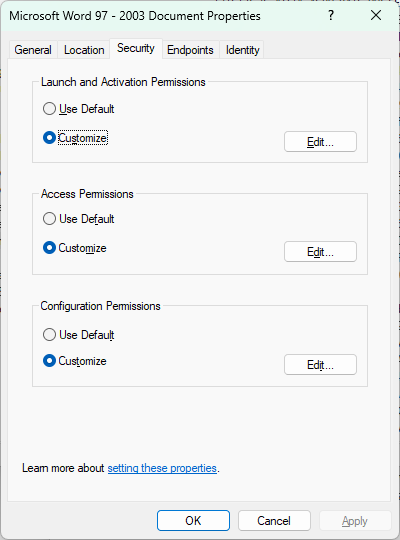Image resolution: width=400 pixels, height=540 pixels.
Task: Select Use Default under Configuration Permissions
Action: pos(79,334)
